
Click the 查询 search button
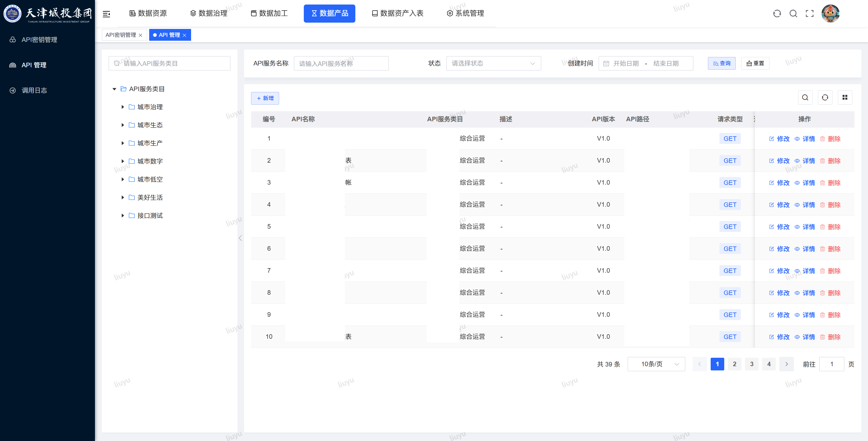point(722,63)
